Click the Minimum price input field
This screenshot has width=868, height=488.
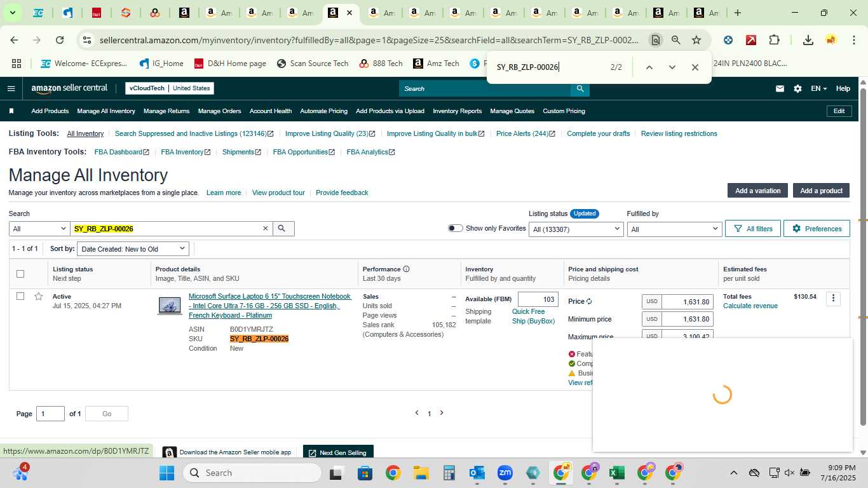[687, 319]
